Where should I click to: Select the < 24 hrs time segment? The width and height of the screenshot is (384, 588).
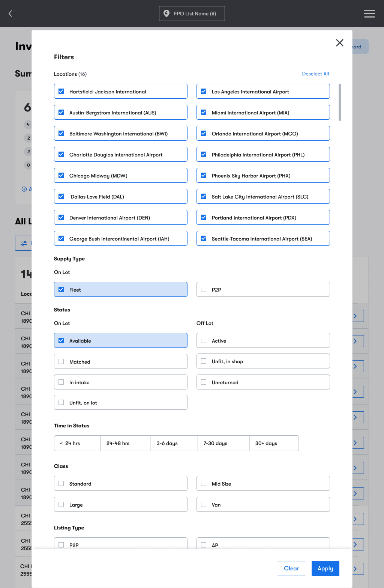(x=78, y=443)
